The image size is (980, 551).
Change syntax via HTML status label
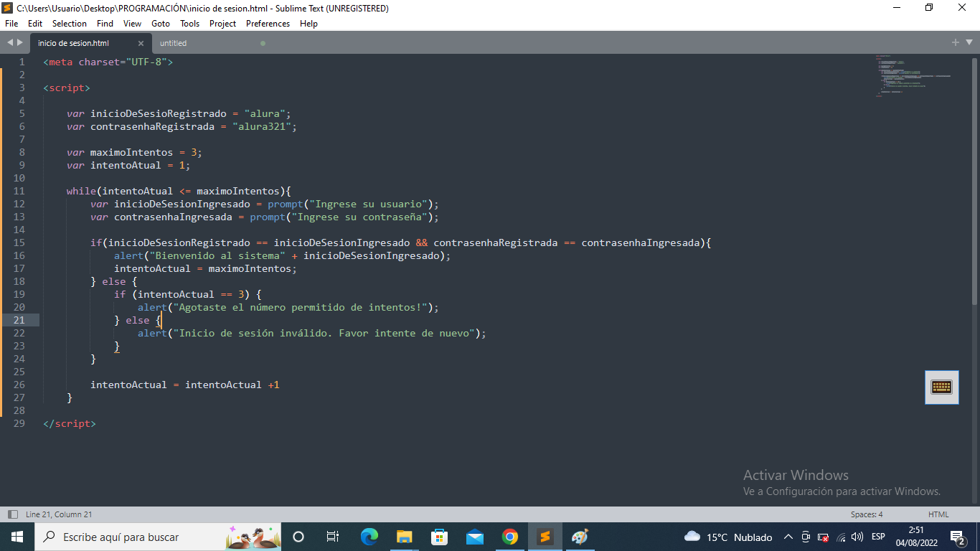coord(938,514)
